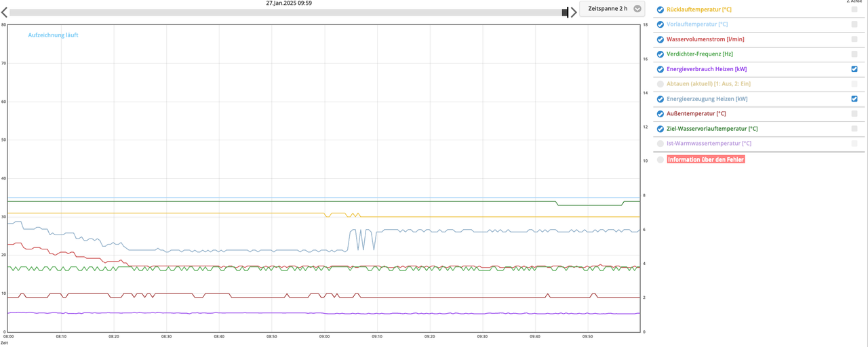
Task: Enable the circle next to Information über den Fehler
Action: click(x=660, y=160)
